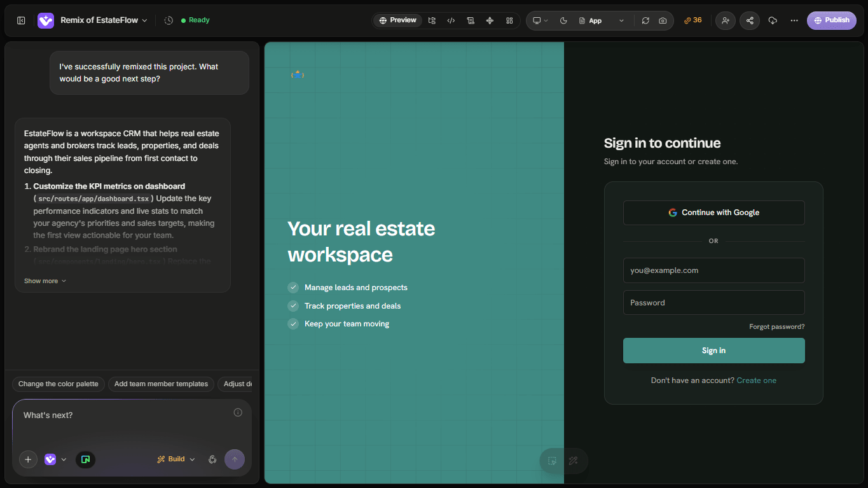
Task: Focus the Password input field
Action: pyautogui.click(x=713, y=303)
